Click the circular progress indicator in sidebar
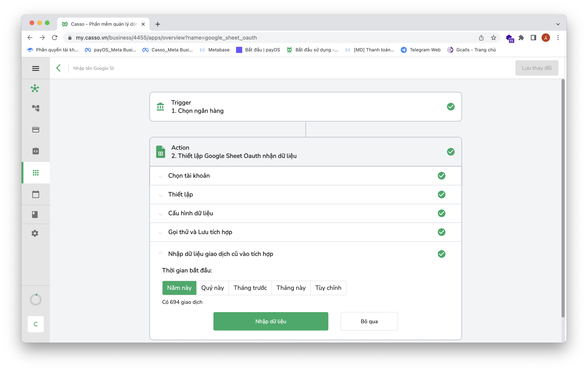The image size is (588, 371). (x=36, y=299)
